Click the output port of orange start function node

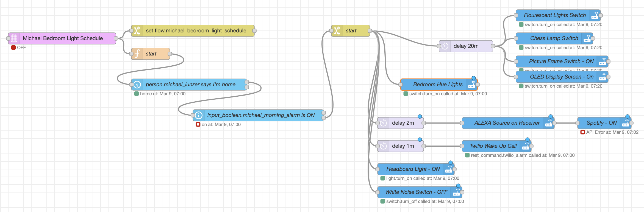170,54
